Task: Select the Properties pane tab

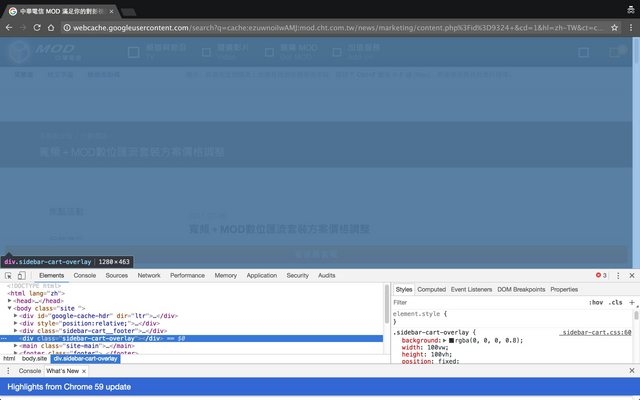Action: 564,289
